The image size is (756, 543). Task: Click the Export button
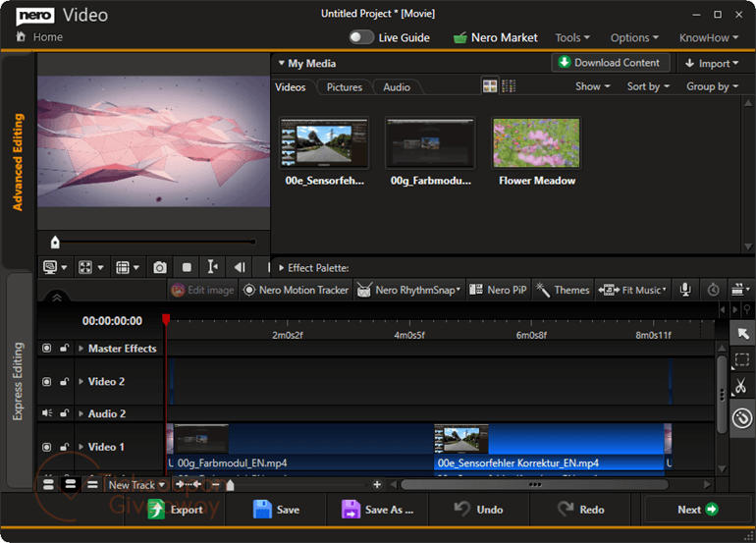175,510
